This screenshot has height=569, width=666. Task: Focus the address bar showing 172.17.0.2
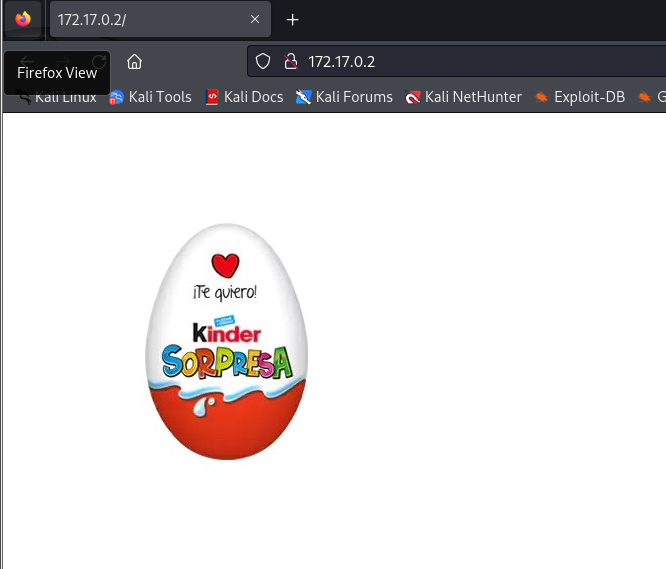pos(457,62)
